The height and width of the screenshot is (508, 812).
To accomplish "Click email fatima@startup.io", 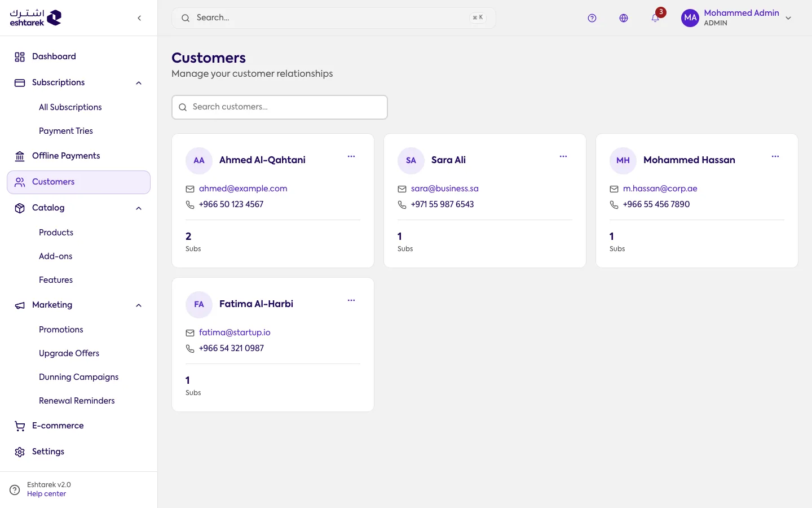I will point(235,332).
